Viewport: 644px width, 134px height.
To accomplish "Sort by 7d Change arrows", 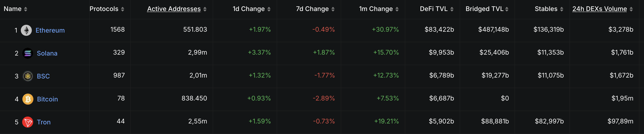I will (x=333, y=9).
